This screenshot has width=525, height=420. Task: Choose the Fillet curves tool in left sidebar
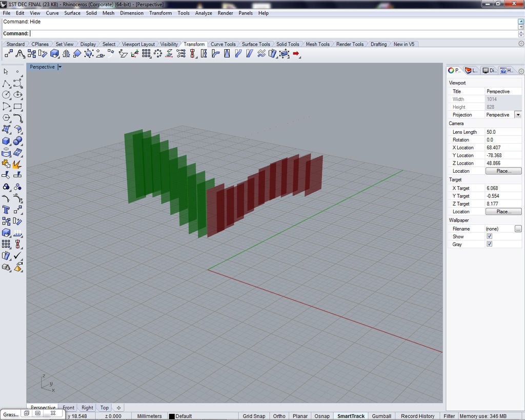pyautogui.click(x=18, y=118)
